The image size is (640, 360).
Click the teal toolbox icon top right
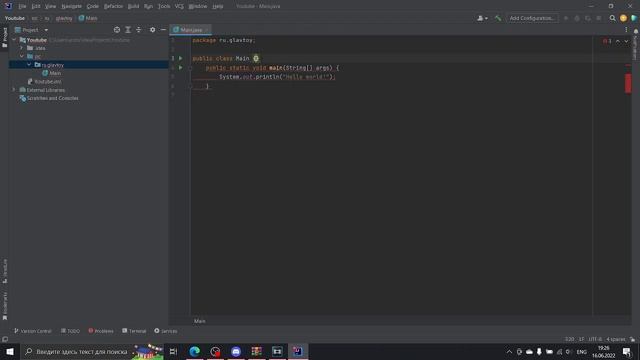click(x=634, y=18)
